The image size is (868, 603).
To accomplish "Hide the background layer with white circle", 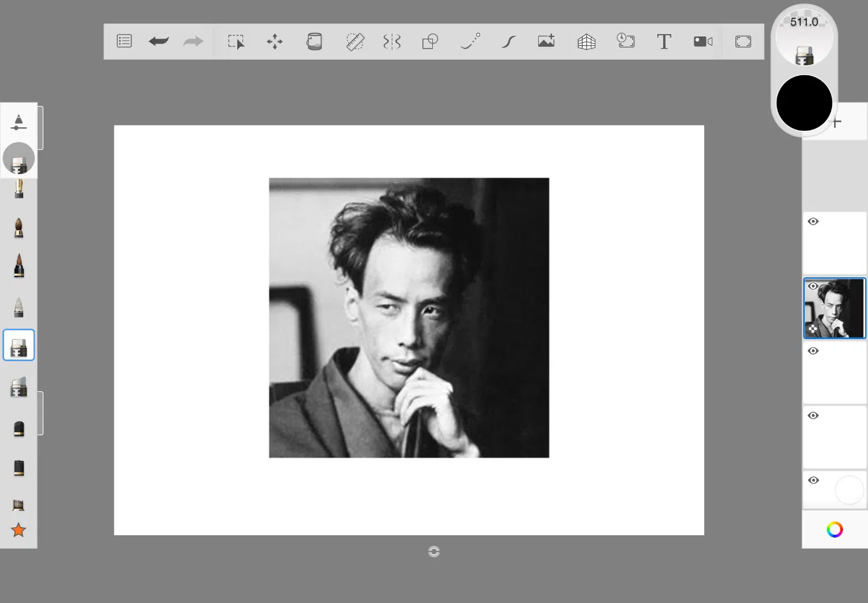I will pos(813,480).
